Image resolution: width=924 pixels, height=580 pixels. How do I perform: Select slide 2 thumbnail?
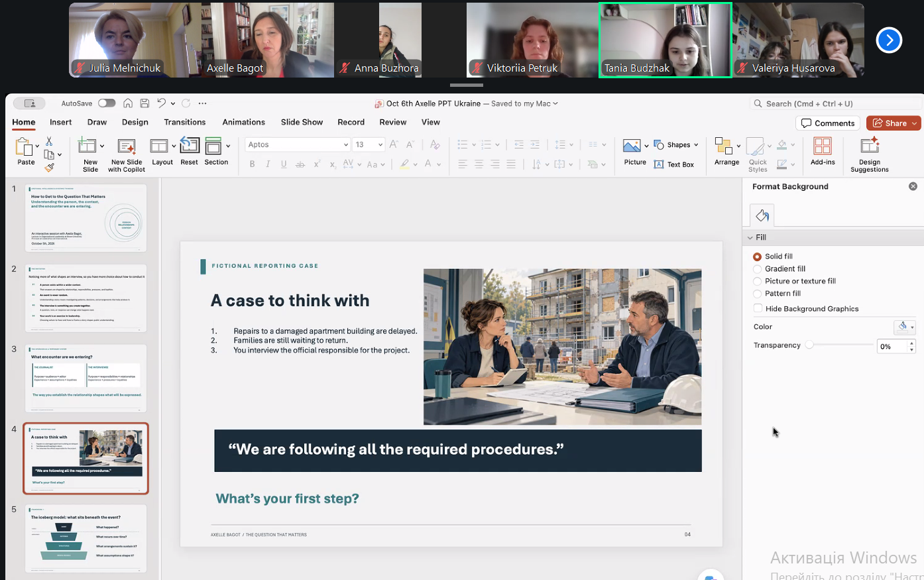[x=86, y=298]
